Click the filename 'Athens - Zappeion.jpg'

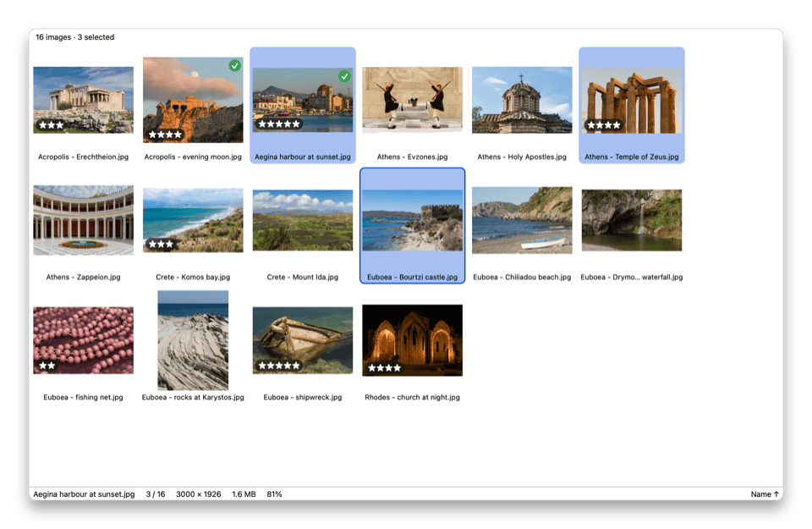84,277
